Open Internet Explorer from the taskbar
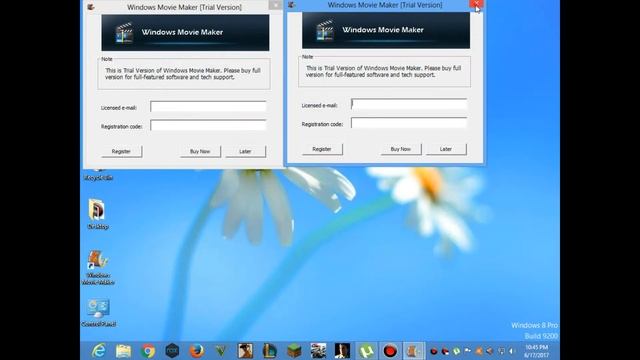The height and width of the screenshot is (360, 640). (99, 351)
